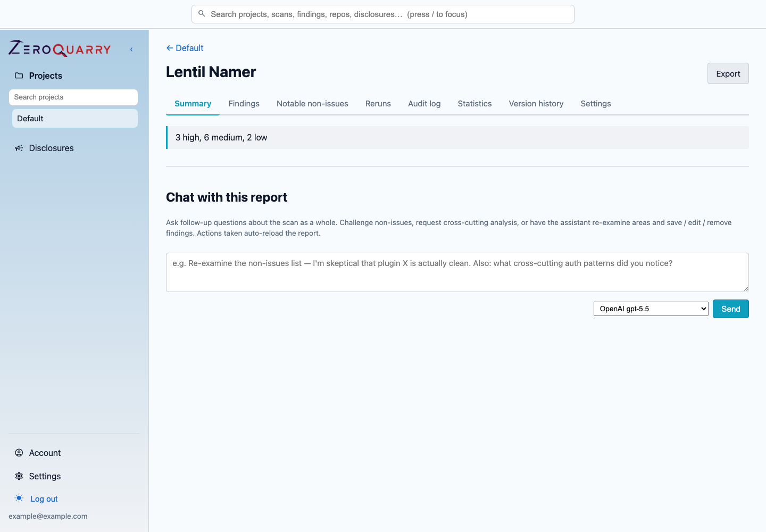Open the OpenAI gpt-5.5 model dropdown

tap(651, 309)
